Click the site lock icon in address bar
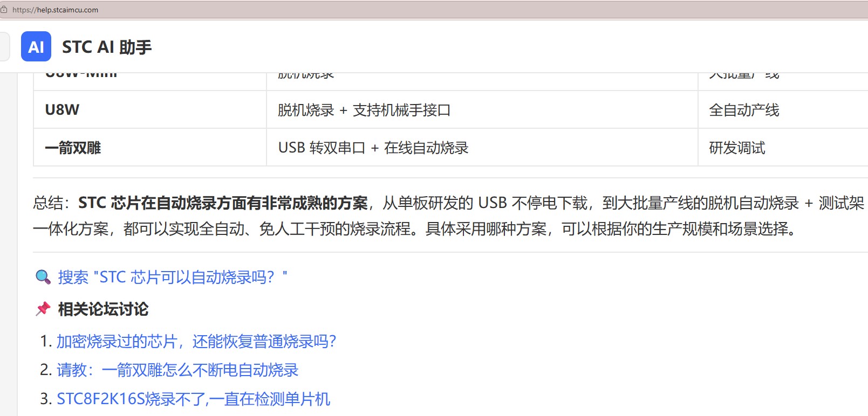The width and height of the screenshot is (868, 416). [x=4, y=10]
